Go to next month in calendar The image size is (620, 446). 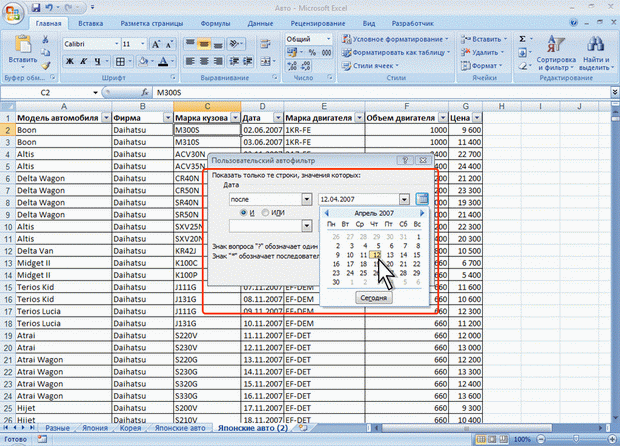[x=422, y=213]
